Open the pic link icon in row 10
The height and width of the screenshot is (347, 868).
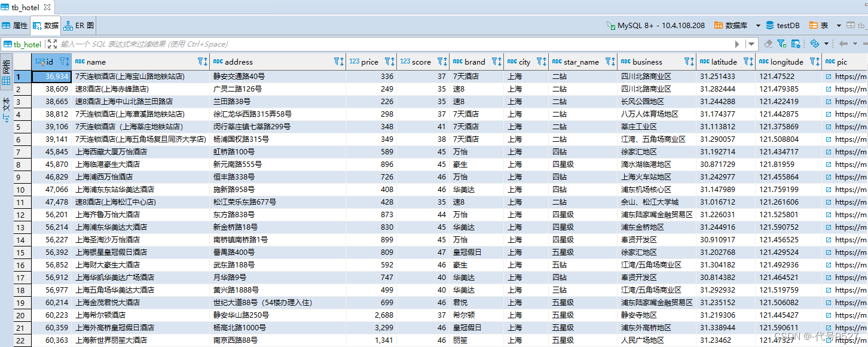(x=829, y=190)
